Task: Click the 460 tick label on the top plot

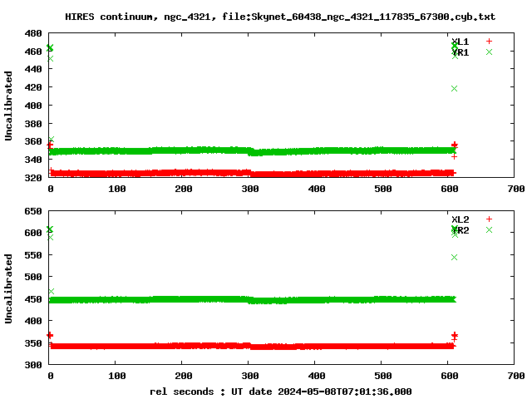Action: pos(33,52)
